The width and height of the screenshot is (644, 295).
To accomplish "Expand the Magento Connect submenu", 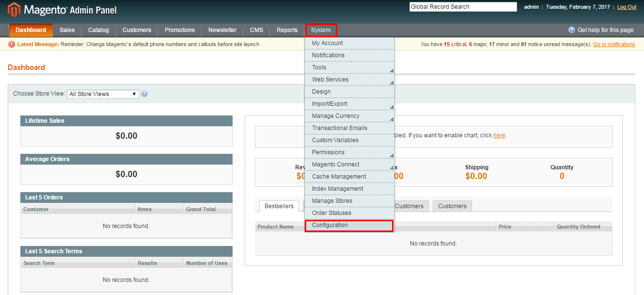I will pyautogui.click(x=349, y=164).
